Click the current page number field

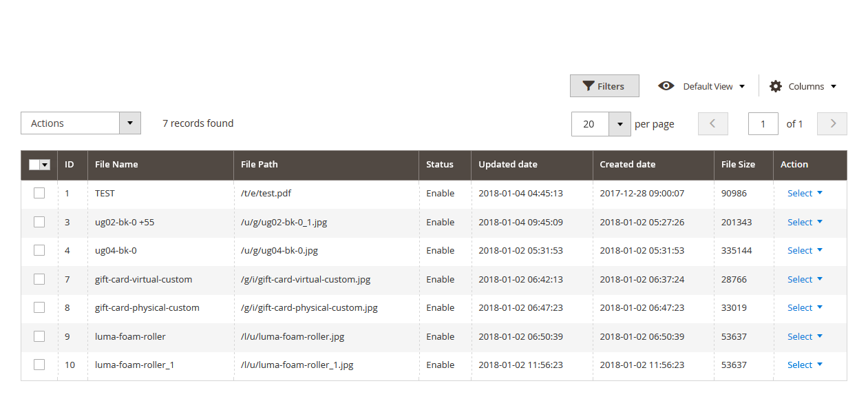(763, 124)
